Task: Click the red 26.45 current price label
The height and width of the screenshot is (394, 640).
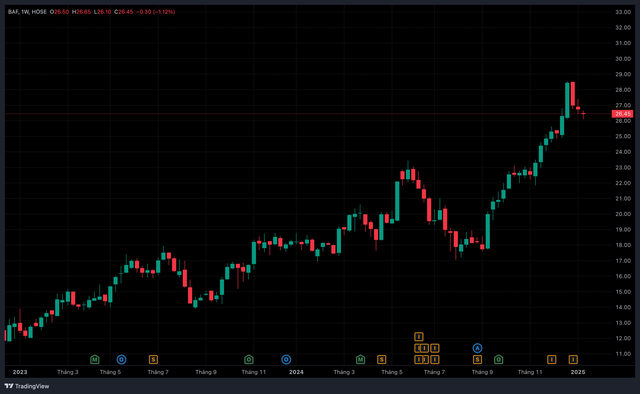Action: pos(622,114)
